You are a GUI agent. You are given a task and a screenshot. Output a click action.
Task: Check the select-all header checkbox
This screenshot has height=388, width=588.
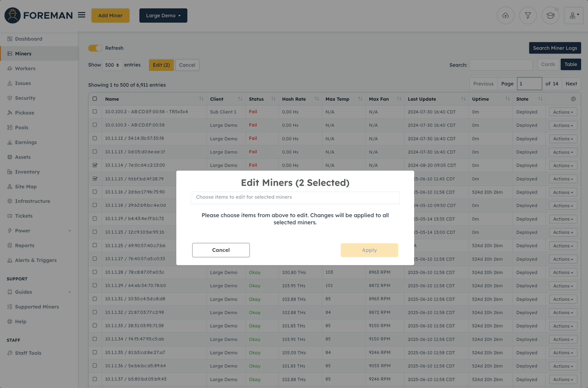[x=95, y=99]
